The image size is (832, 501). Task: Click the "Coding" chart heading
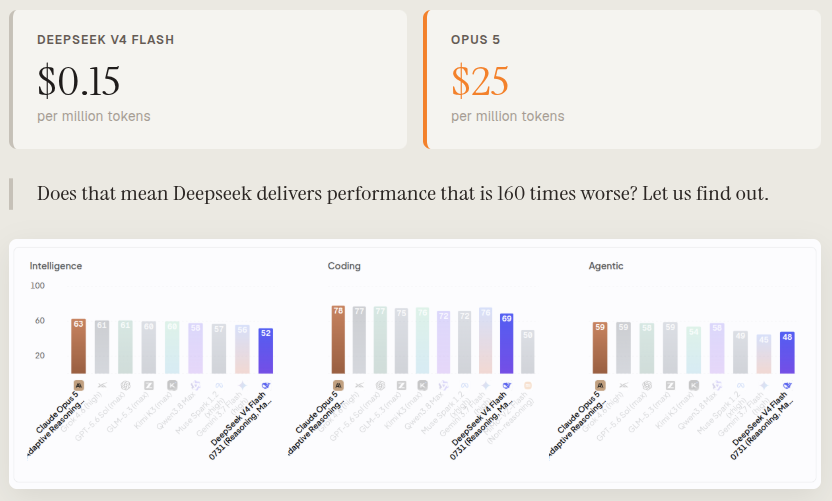(344, 266)
